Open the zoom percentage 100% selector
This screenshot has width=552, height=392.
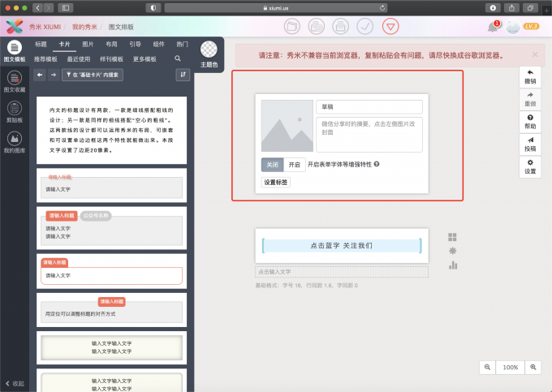(510, 367)
